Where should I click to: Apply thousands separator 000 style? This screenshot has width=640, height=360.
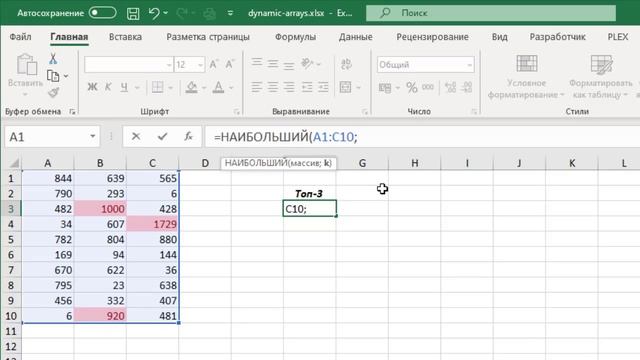(428, 87)
